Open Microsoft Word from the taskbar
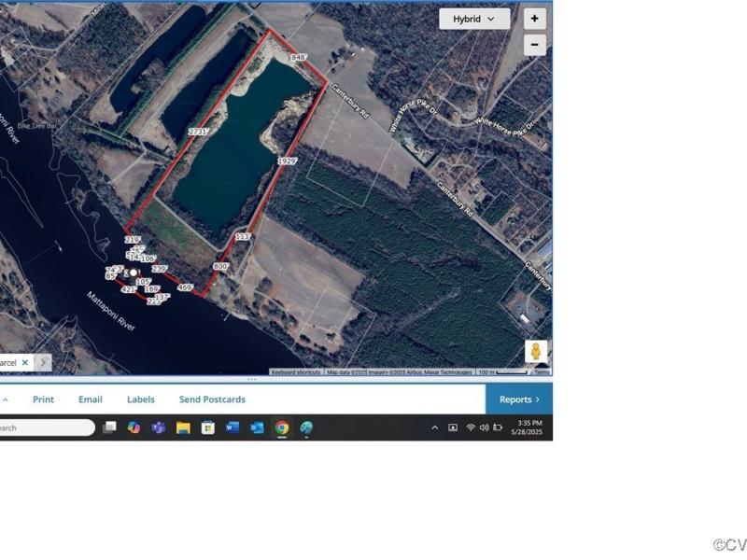The height and width of the screenshot is (560, 747). 233,427
